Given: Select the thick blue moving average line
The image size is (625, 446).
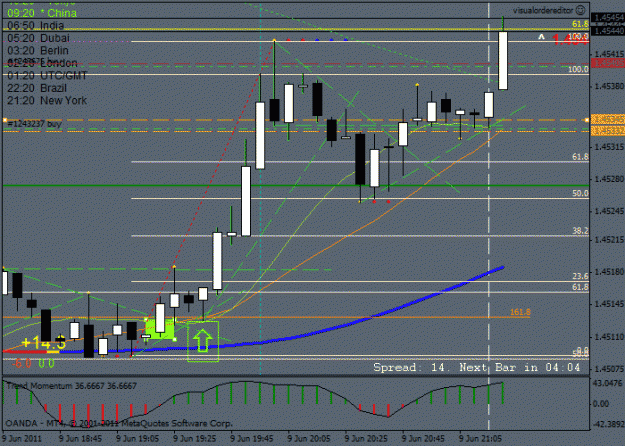Looking at the screenshot, I should point(347,325).
